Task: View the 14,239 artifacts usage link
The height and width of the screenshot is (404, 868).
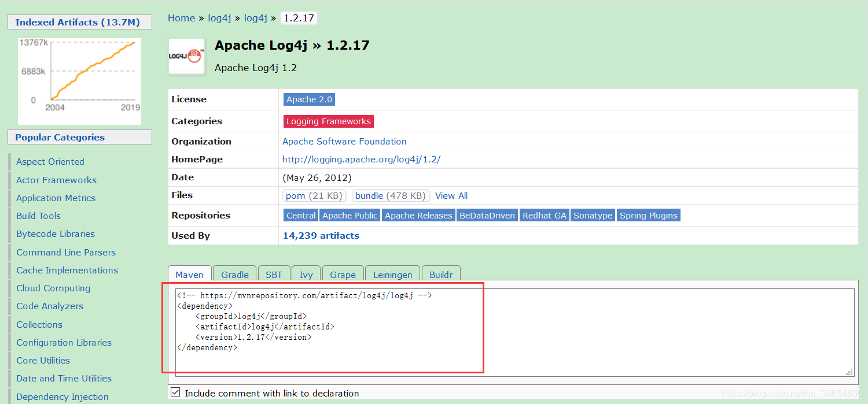Action: tap(321, 236)
